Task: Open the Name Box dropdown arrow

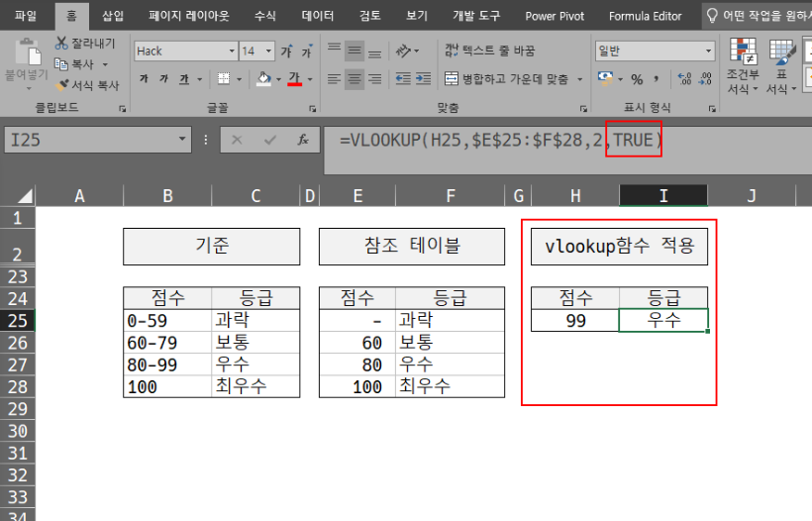Action: [182, 139]
